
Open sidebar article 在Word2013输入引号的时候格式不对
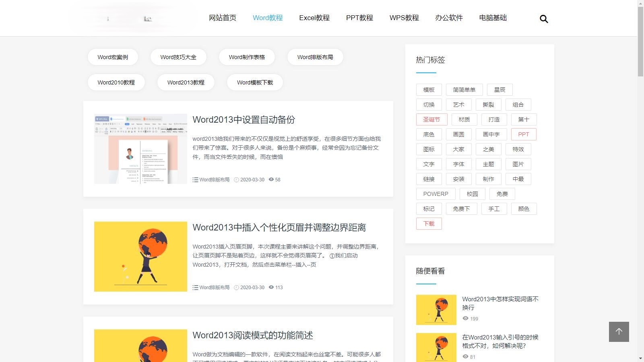pos(500,341)
